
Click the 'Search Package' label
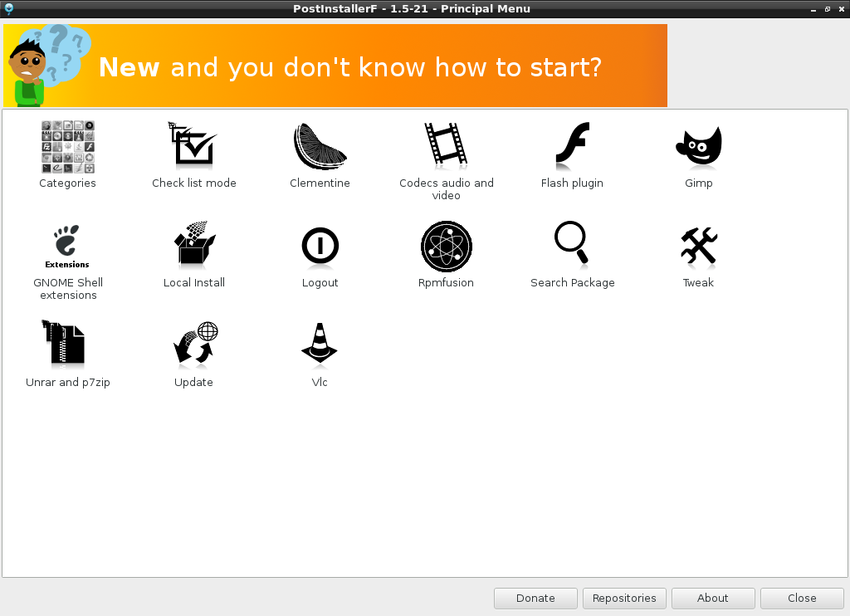tap(573, 282)
